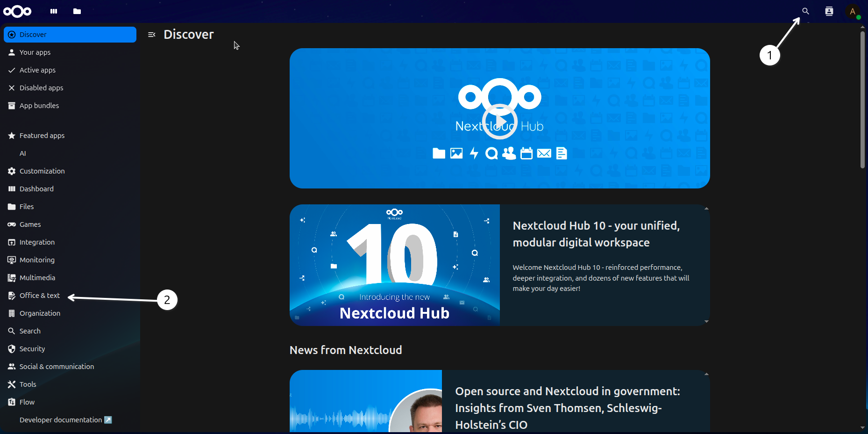Click the Discover star icon
Image resolution: width=868 pixels, height=434 pixels.
tap(12, 35)
